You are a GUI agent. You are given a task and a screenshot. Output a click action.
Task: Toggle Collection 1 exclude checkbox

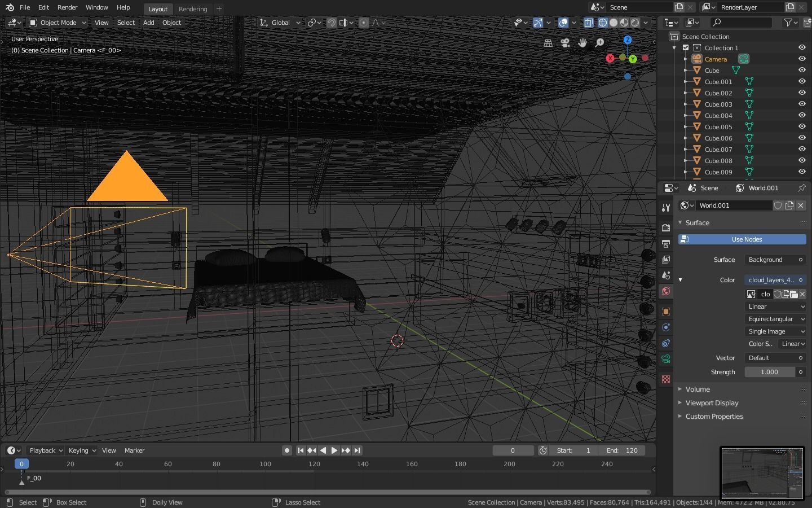point(686,48)
